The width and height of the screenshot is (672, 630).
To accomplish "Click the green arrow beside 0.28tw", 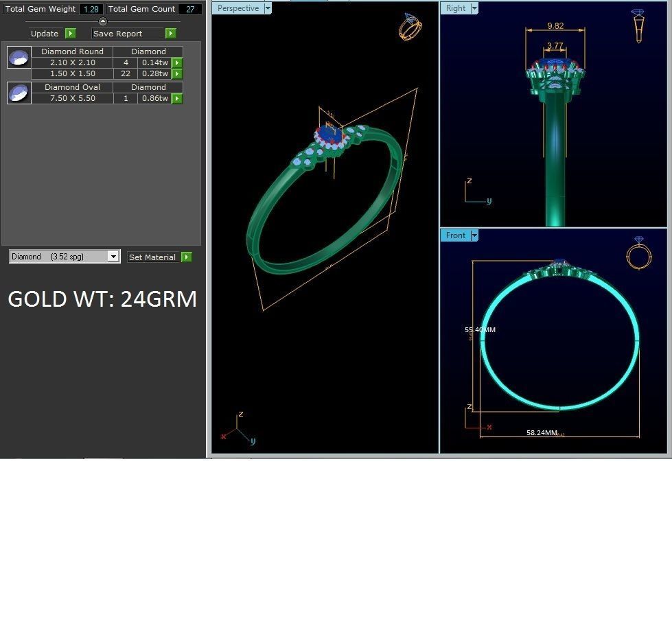I will [177, 73].
